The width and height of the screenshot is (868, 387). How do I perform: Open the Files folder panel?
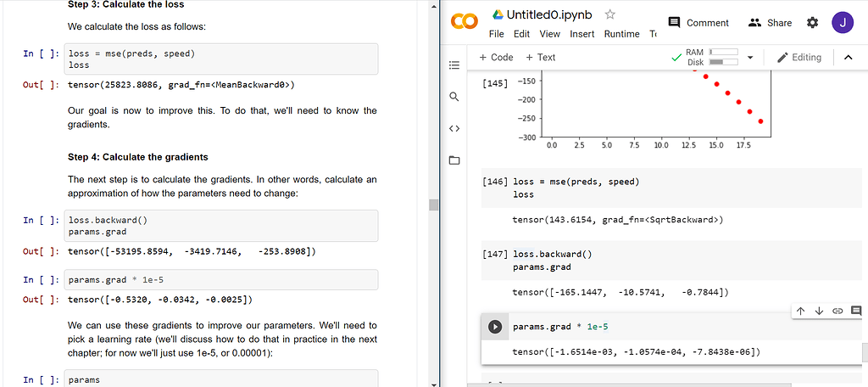tap(453, 160)
